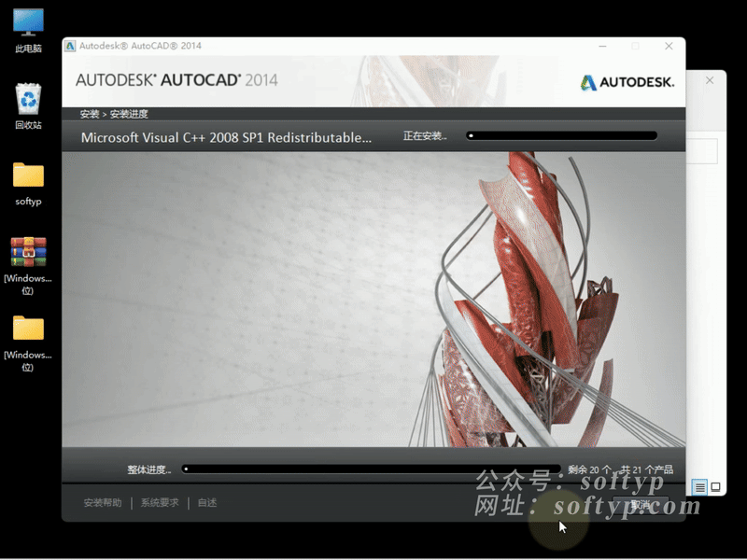Click the AUTODESK AUTOCAD 2014 heading
The height and width of the screenshot is (560, 747).
pyautogui.click(x=176, y=80)
